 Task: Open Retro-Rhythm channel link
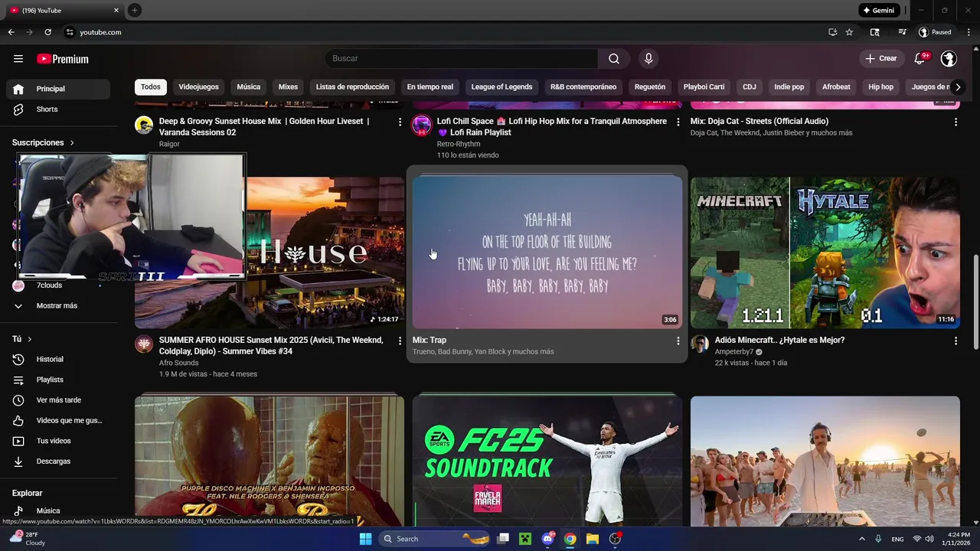click(x=459, y=144)
